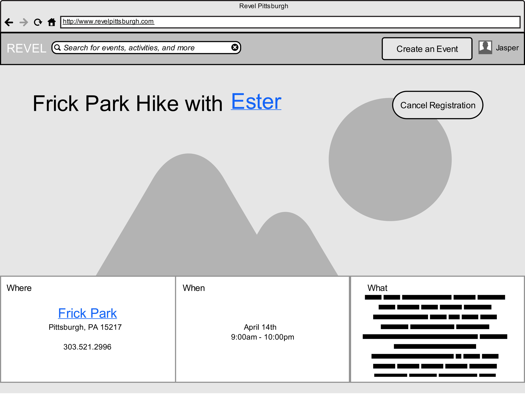
Task: Click the mountain event banner image
Action: click(x=262, y=171)
